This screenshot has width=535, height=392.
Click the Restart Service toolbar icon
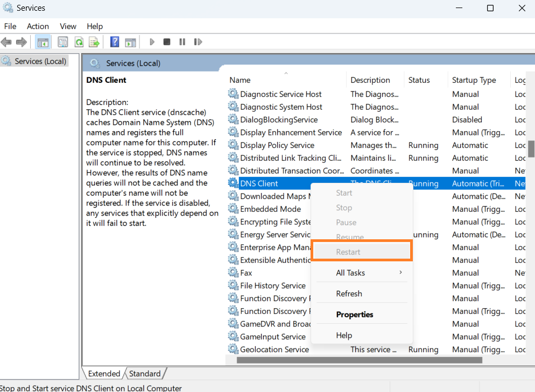point(198,42)
